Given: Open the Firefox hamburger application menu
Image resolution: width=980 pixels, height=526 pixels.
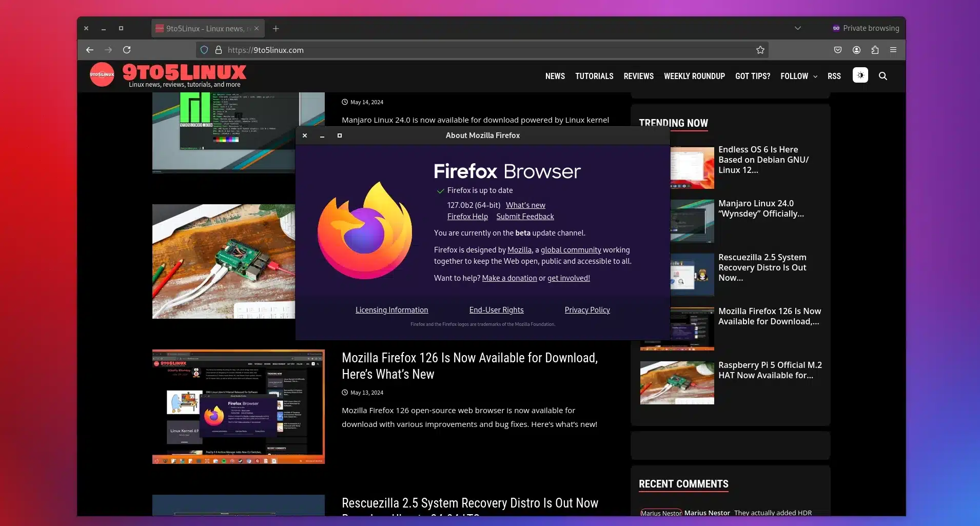Looking at the screenshot, I should click(893, 50).
